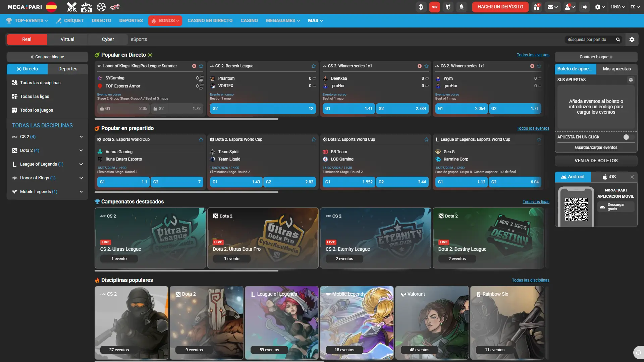Open the Bitcoin payments icon
This screenshot has height=362, width=644.
point(421,7)
